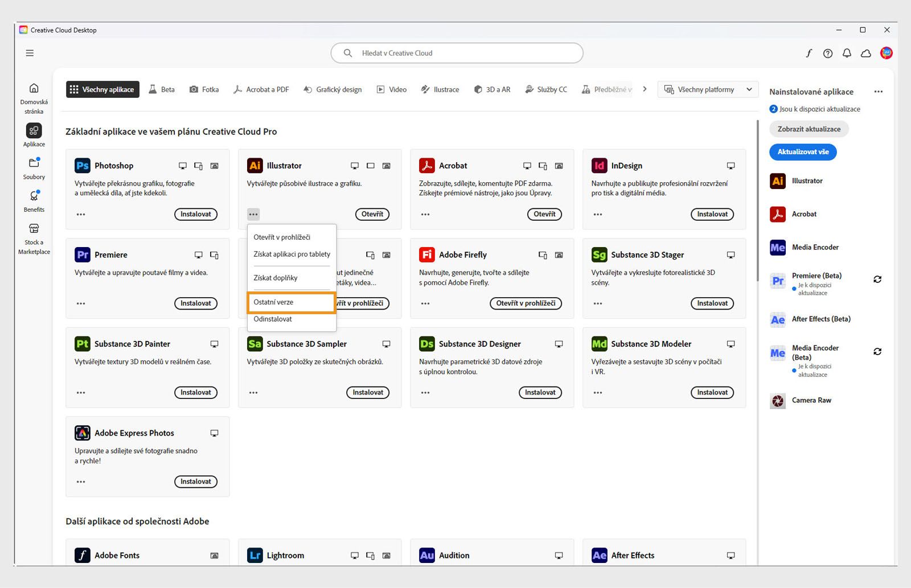Image resolution: width=911 pixels, height=588 pixels.
Task: Select Ostatní verze menu entry
Action: [x=292, y=302]
